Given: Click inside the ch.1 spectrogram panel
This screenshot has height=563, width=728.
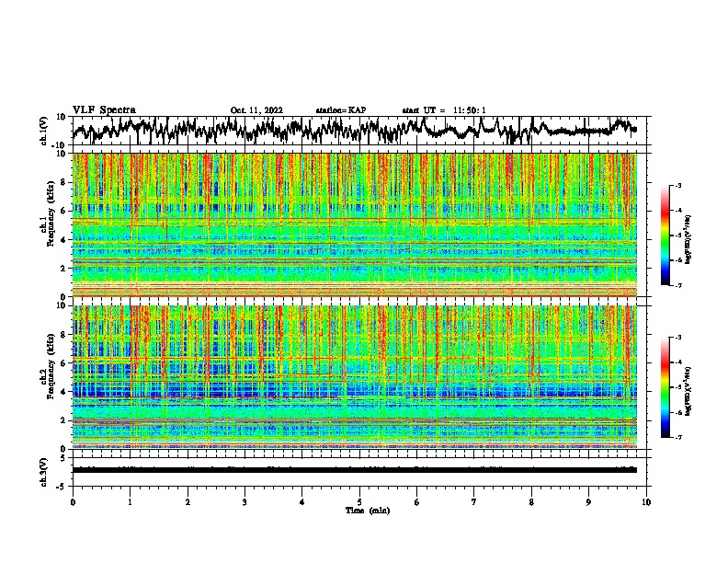Looking at the screenshot, I should tap(355, 224).
